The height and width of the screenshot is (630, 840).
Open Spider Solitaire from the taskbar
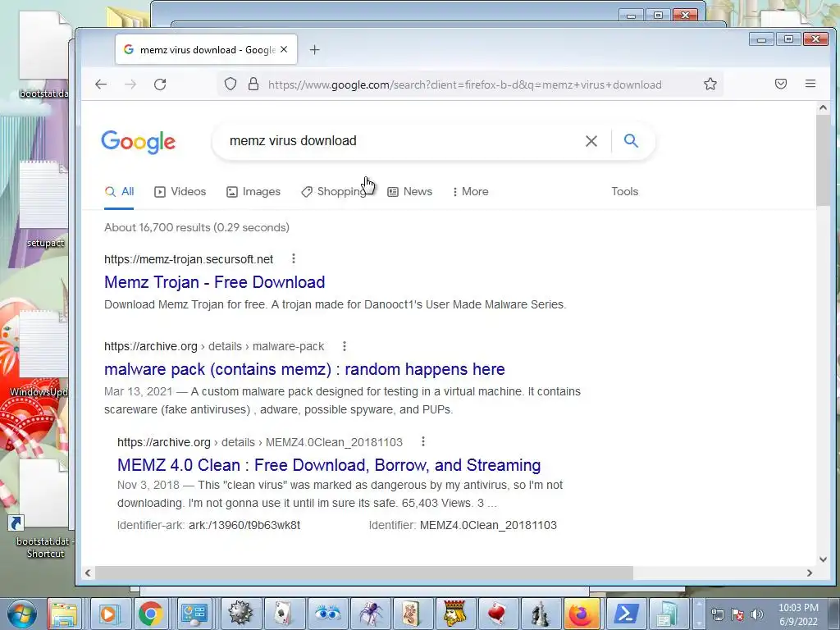[x=370, y=614]
